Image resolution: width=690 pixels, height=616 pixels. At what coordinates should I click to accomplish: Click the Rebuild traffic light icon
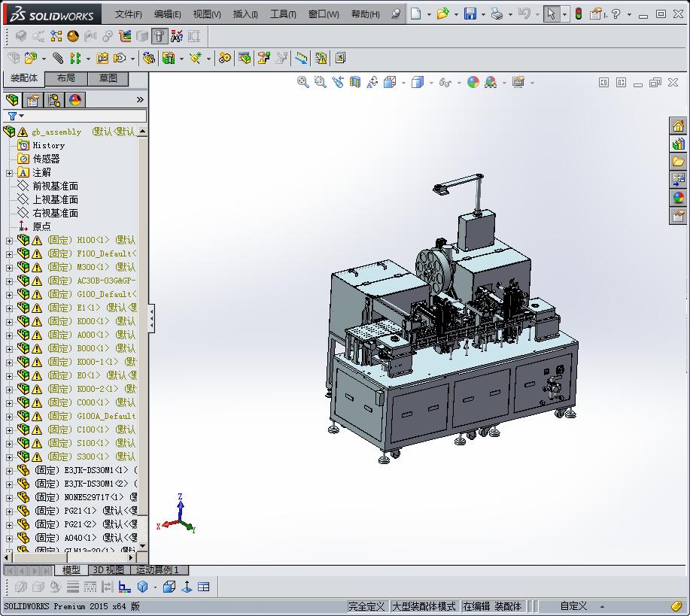coord(578,14)
